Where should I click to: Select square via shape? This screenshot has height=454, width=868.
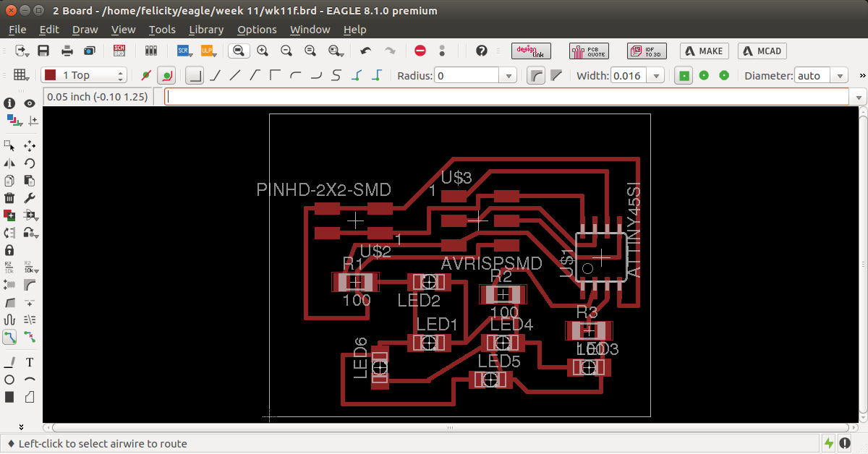click(x=684, y=75)
